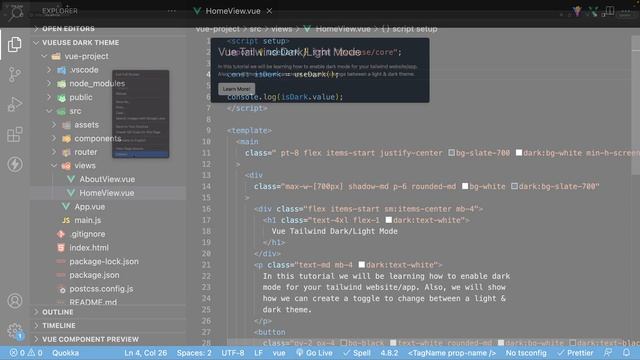Change indentation via Spaces: 2

point(194,353)
